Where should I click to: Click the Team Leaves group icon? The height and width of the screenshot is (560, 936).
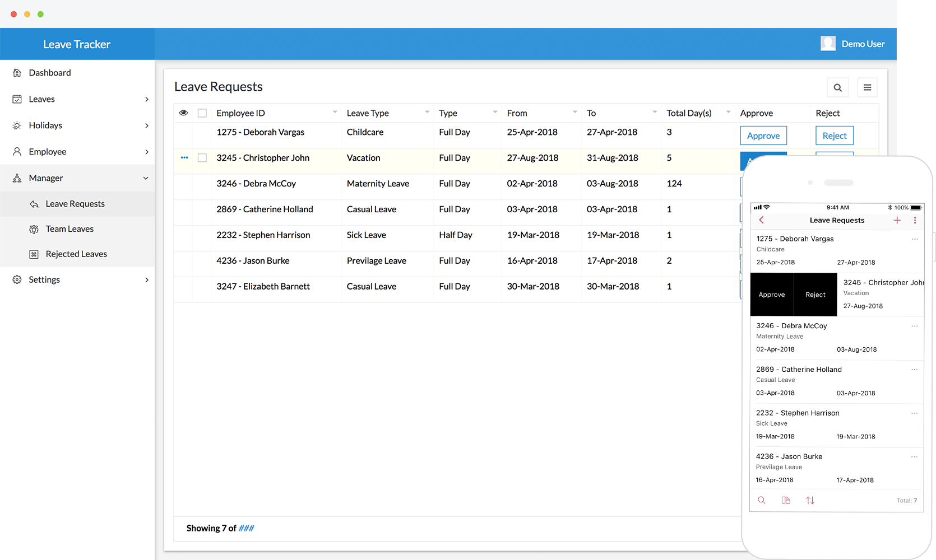click(x=34, y=229)
